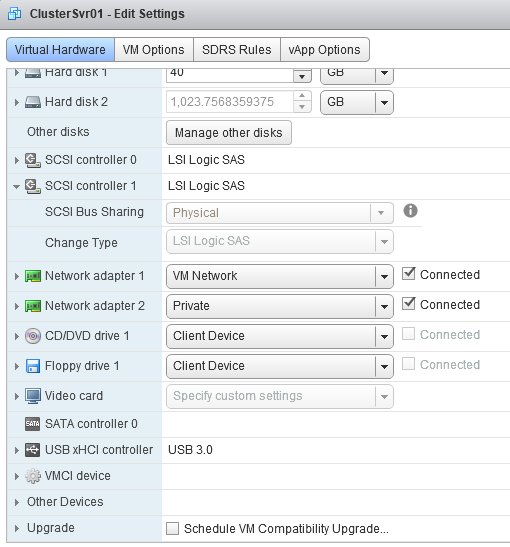Open the VM Network dropdown
The width and height of the screenshot is (510, 547).
[280, 276]
